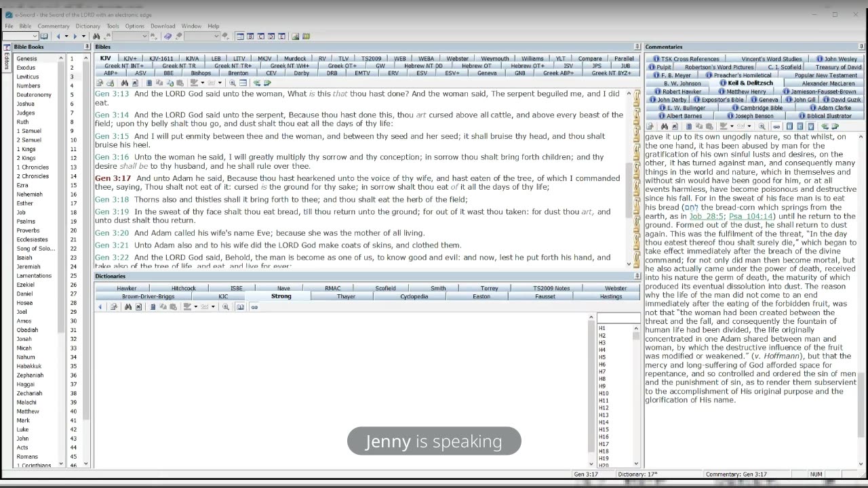Open the Tools menu
Viewport: 868px width, 488px height.
coord(113,26)
